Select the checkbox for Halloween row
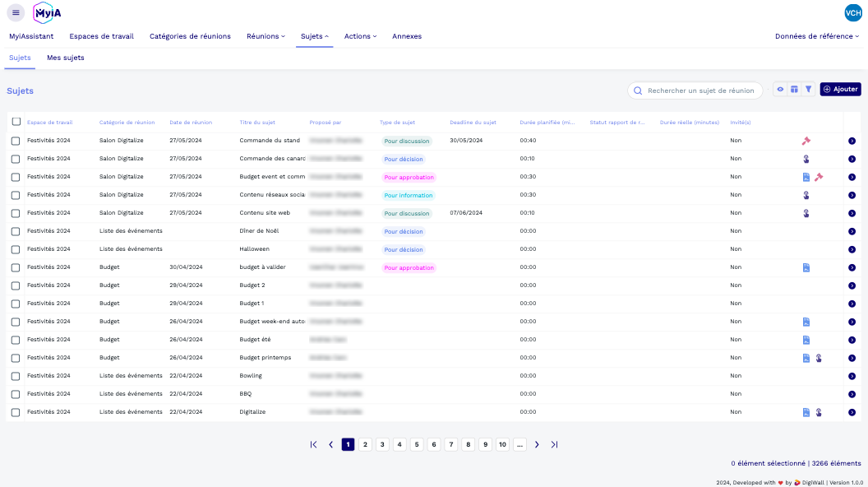This screenshot has width=868, height=487. click(x=16, y=249)
